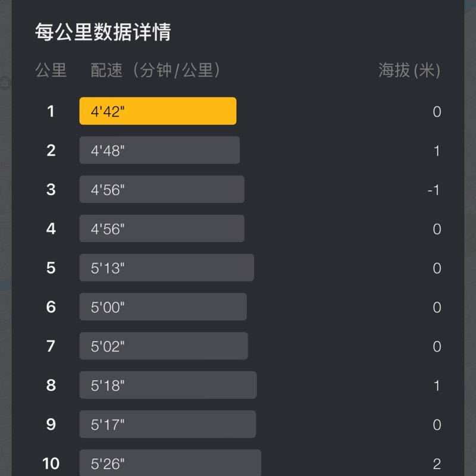Click the 公里 column header
The image size is (476, 476).
(x=51, y=70)
